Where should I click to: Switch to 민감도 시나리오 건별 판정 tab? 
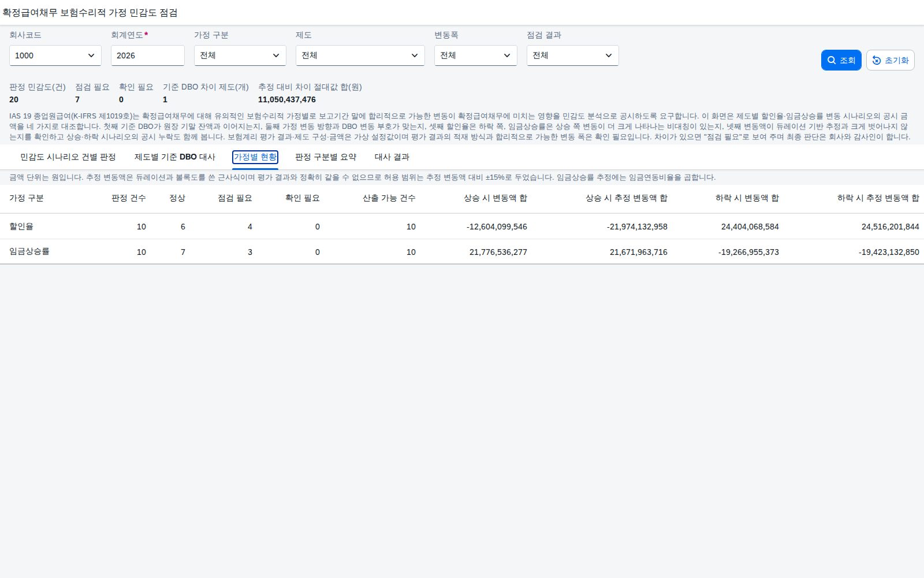(68, 157)
